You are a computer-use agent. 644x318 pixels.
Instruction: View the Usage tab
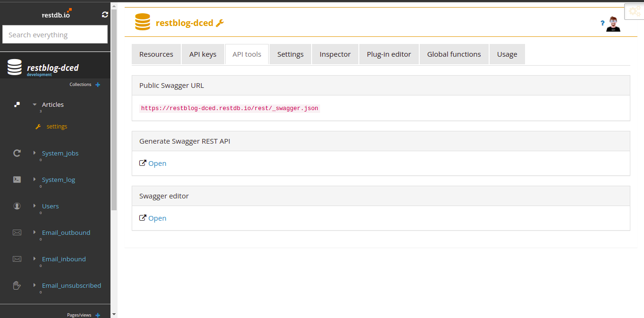click(x=507, y=54)
